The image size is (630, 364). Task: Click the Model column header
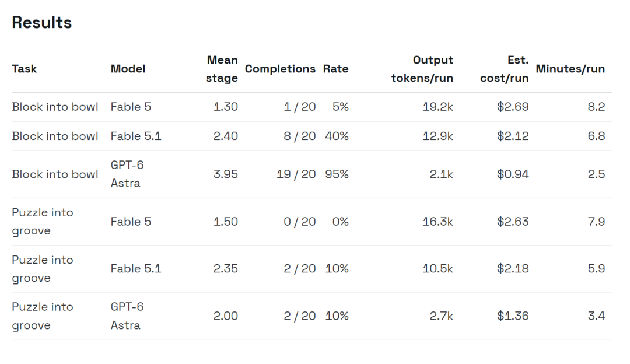[x=128, y=69]
